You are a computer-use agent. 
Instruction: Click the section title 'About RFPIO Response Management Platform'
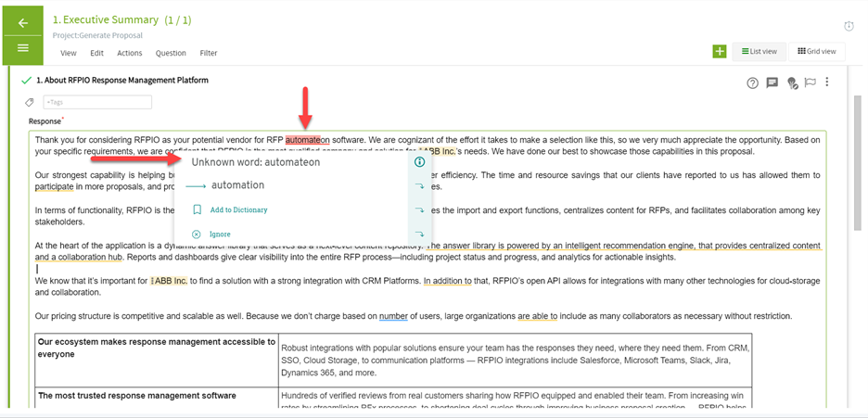click(x=126, y=81)
